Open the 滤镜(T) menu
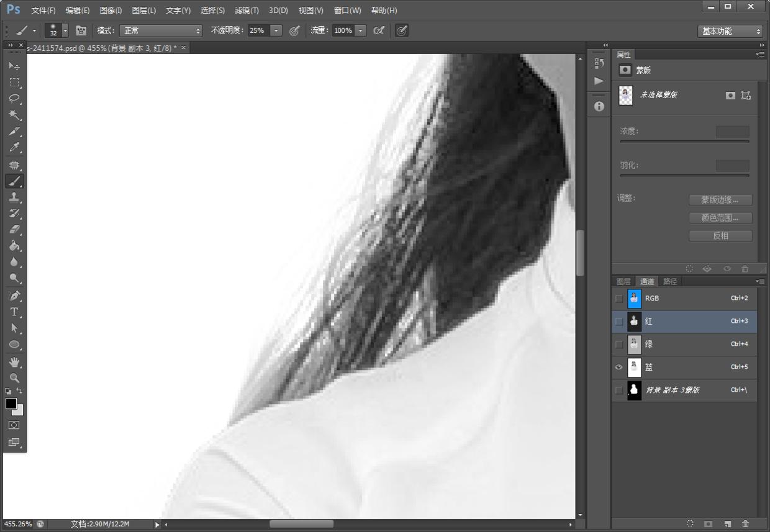 pos(247,11)
